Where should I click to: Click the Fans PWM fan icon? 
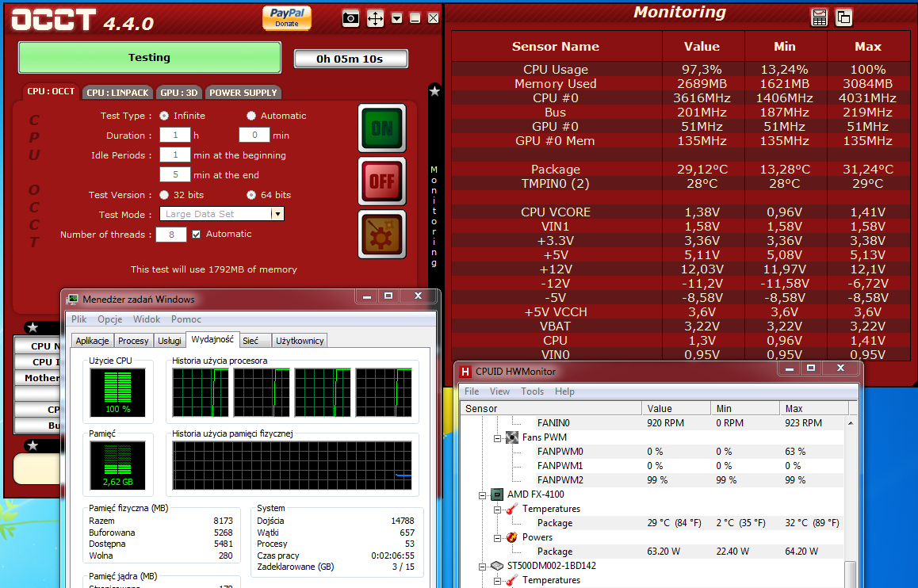511,437
